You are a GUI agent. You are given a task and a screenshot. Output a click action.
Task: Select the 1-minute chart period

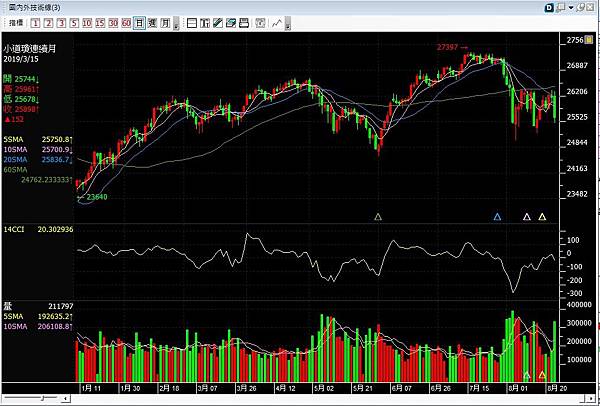pos(35,23)
